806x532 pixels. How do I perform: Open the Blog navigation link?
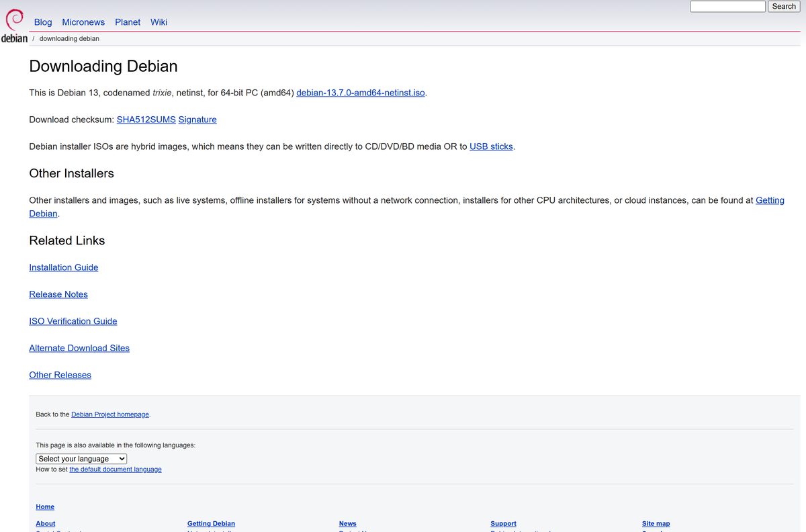[x=43, y=22]
